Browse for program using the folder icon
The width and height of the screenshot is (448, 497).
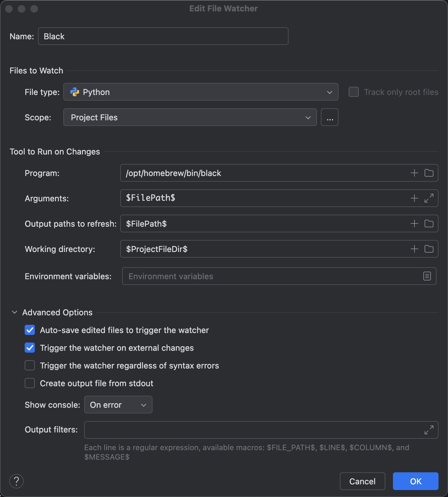tap(429, 173)
